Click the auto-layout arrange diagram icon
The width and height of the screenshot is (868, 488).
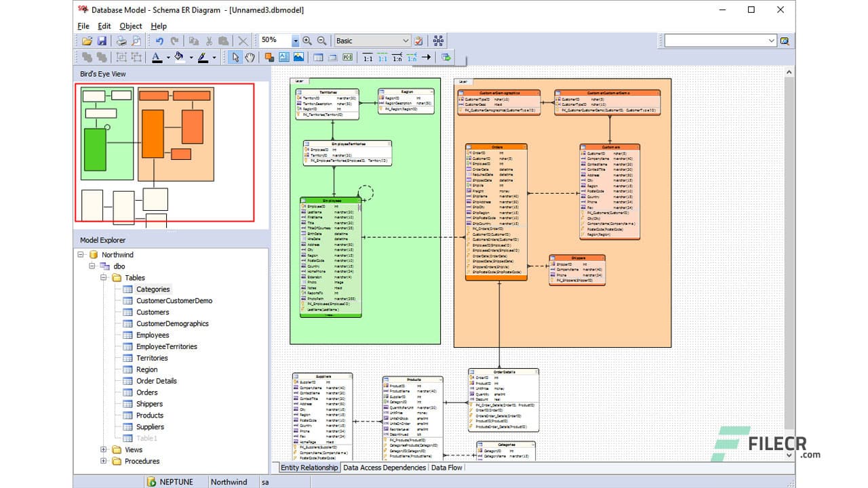(438, 41)
